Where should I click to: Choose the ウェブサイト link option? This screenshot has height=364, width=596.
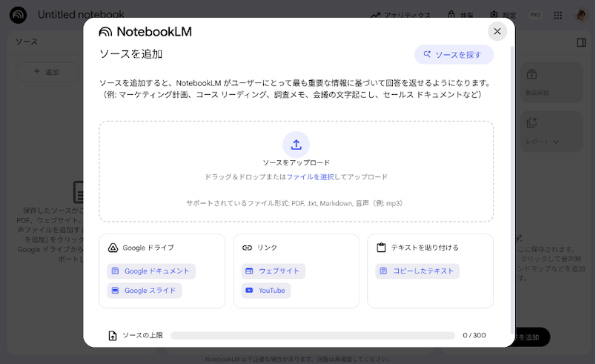[x=274, y=271]
